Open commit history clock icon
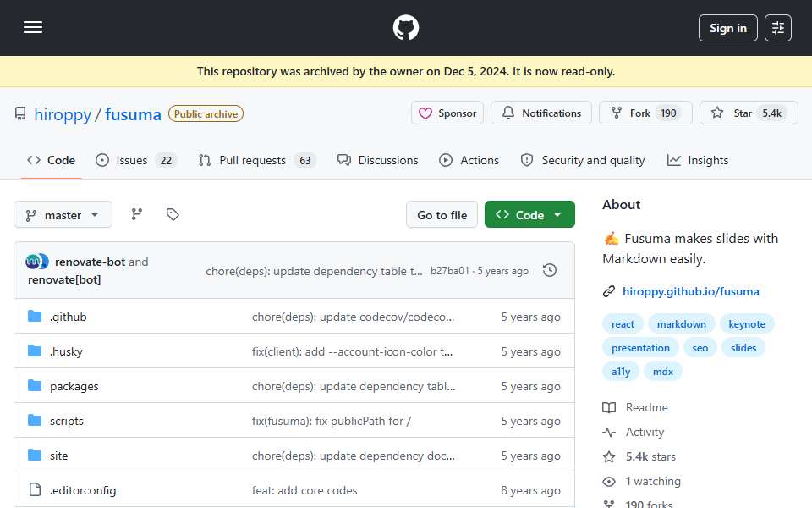Image resolution: width=812 pixels, height=508 pixels. 550,270
